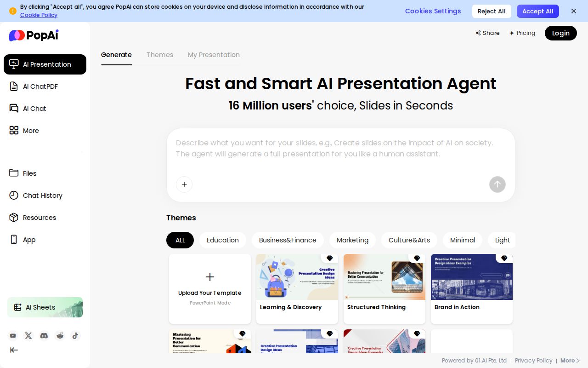Click the plus attachment icon in prompt box
The image size is (588, 368).
(184, 184)
